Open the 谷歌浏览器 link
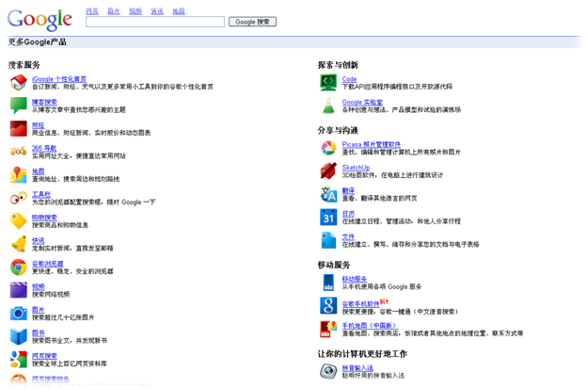Viewport: 588px width, 389px height. (x=48, y=264)
